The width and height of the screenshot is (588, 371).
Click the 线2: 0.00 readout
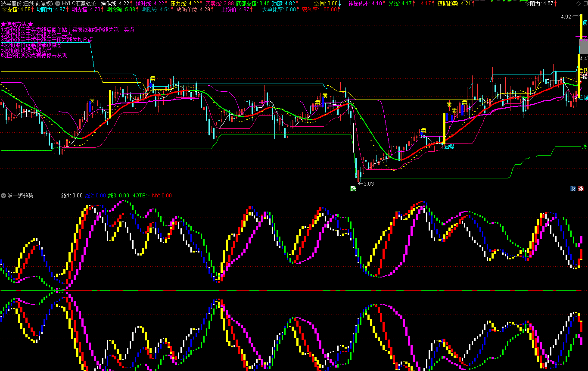pos(95,195)
